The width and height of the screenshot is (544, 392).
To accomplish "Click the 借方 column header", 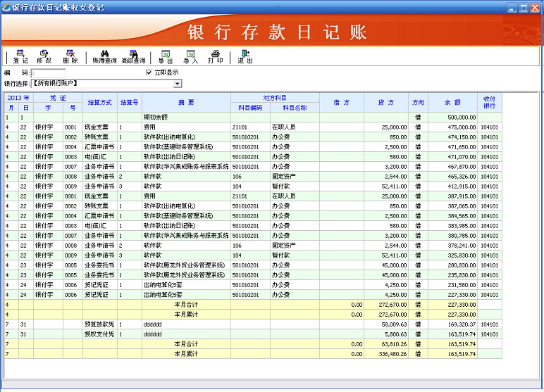I will (x=341, y=103).
